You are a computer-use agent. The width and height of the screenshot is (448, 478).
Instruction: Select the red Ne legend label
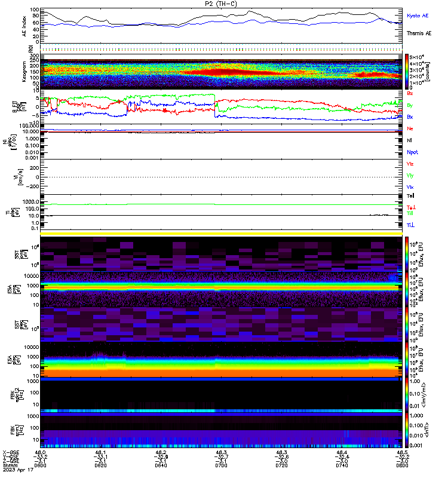(x=410, y=128)
